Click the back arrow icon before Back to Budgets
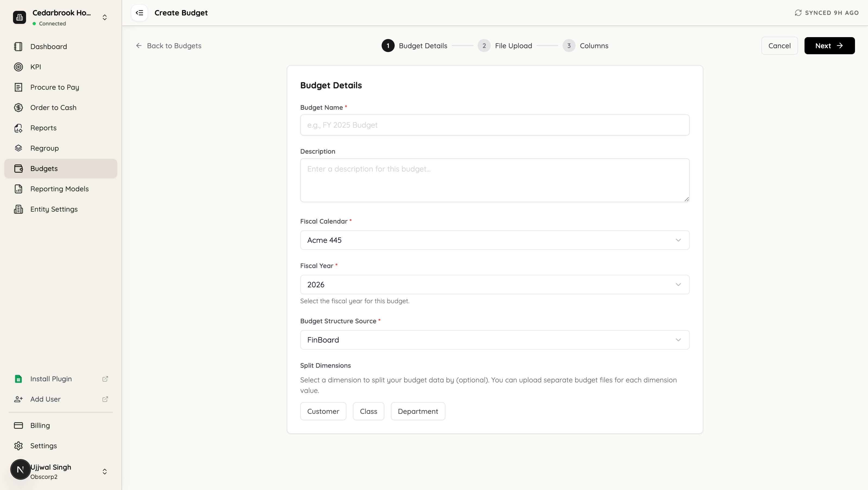The height and width of the screenshot is (490, 868). 139,46
